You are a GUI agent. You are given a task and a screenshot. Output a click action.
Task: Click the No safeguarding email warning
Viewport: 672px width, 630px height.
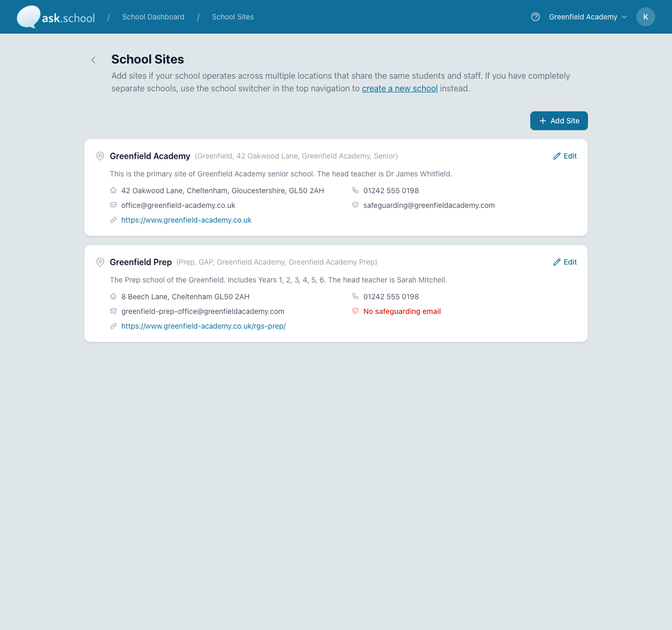[x=402, y=311]
